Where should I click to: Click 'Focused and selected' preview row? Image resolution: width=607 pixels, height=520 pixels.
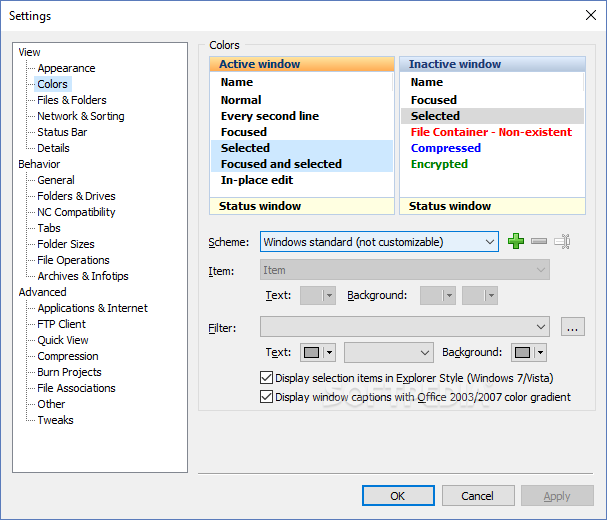pos(302,164)
